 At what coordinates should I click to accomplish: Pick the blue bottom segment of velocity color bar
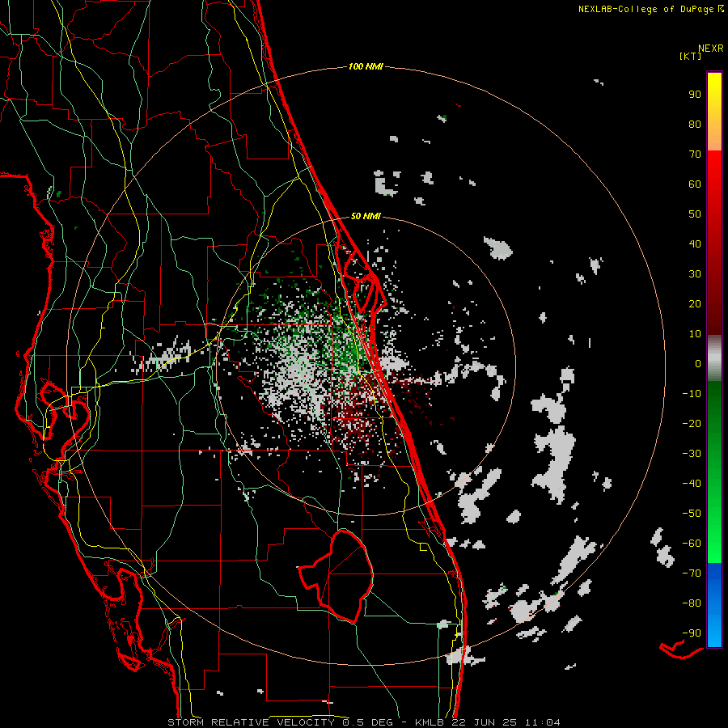(x=714, y=605)
